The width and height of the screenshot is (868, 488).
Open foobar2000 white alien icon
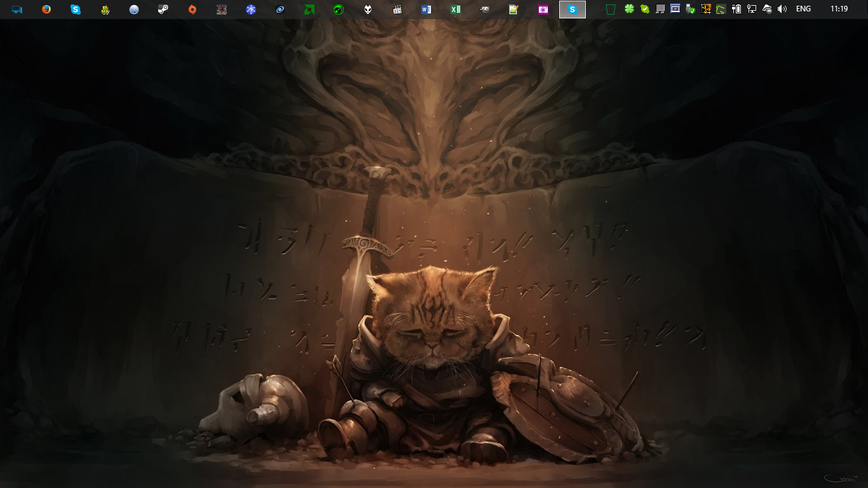pos(368,10)
